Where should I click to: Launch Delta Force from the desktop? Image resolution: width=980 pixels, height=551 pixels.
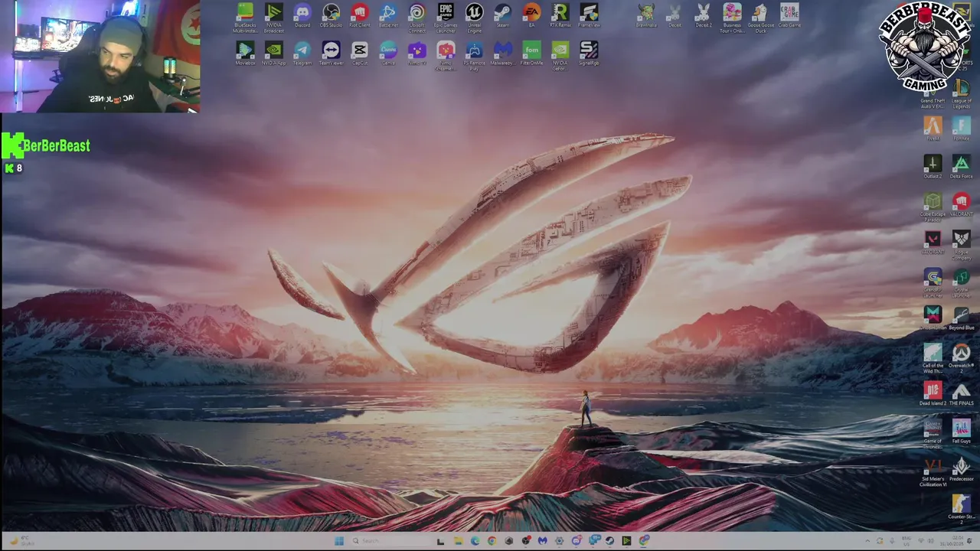click(x=962, y=167)
